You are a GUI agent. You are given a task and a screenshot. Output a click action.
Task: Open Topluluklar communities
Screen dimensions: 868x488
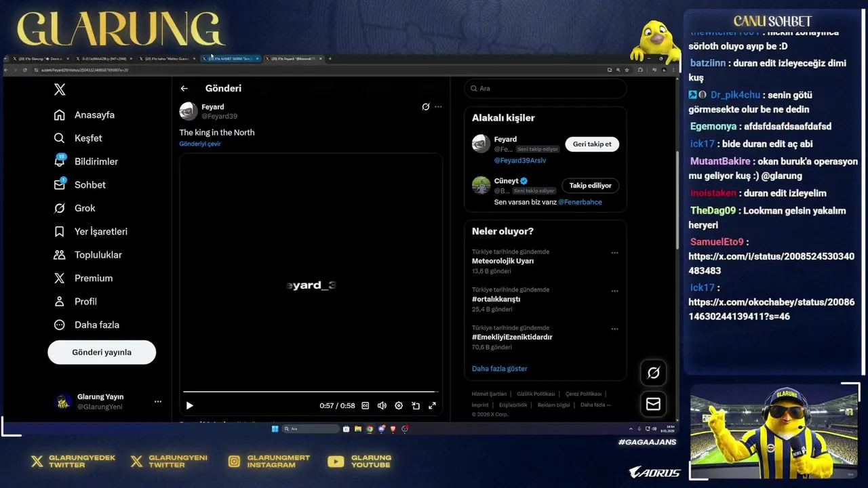click(88, 255)
